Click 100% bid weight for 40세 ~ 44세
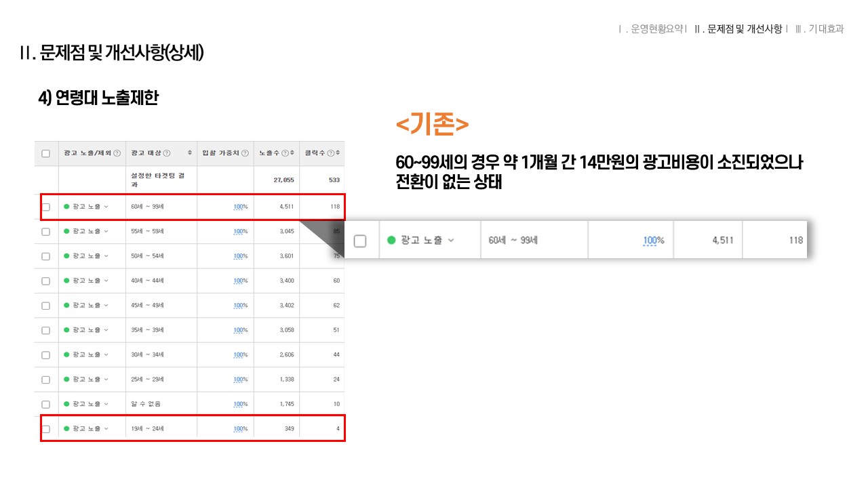 tap(240, 281)
